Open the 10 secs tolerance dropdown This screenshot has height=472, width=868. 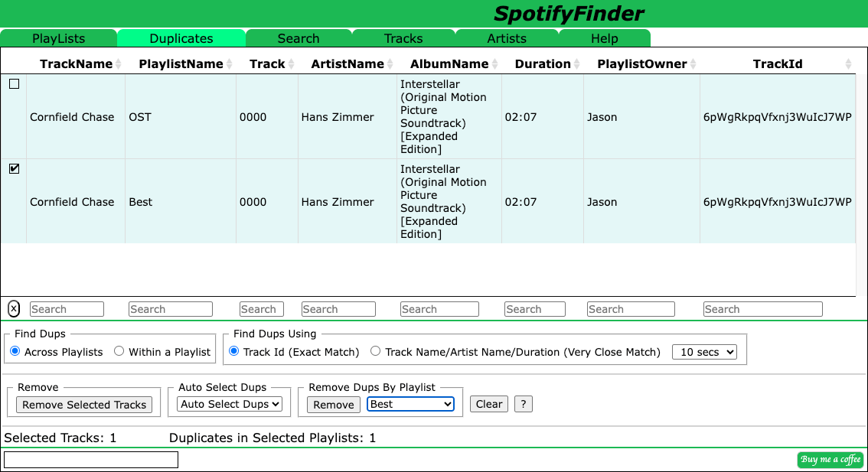pos(704,351)
